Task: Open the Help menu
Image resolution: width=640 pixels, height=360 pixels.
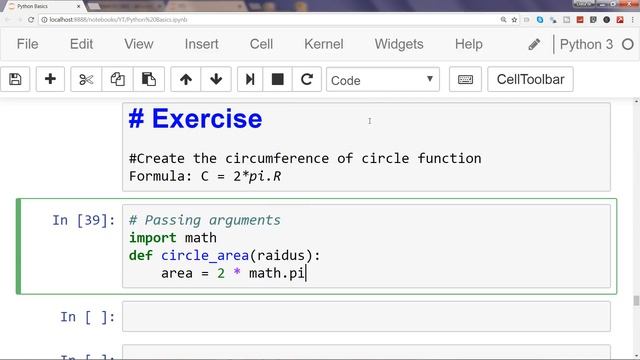Action: click(469, 44)
